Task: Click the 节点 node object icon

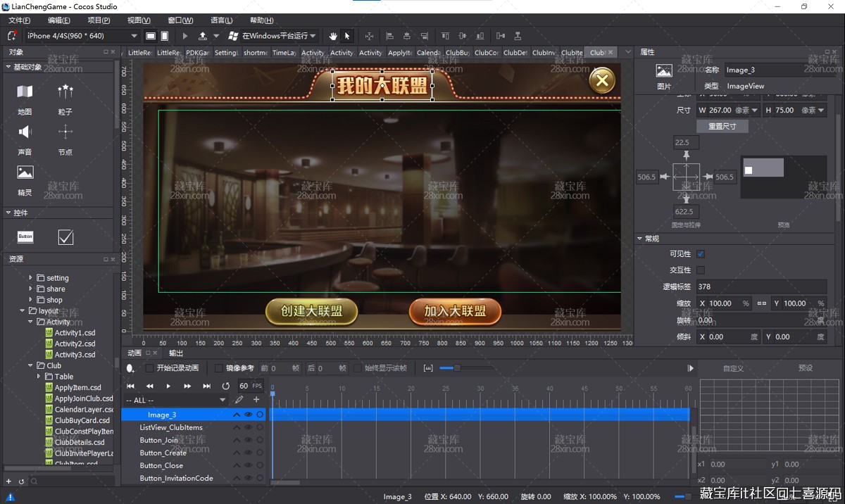Action: tap(65, 132)
